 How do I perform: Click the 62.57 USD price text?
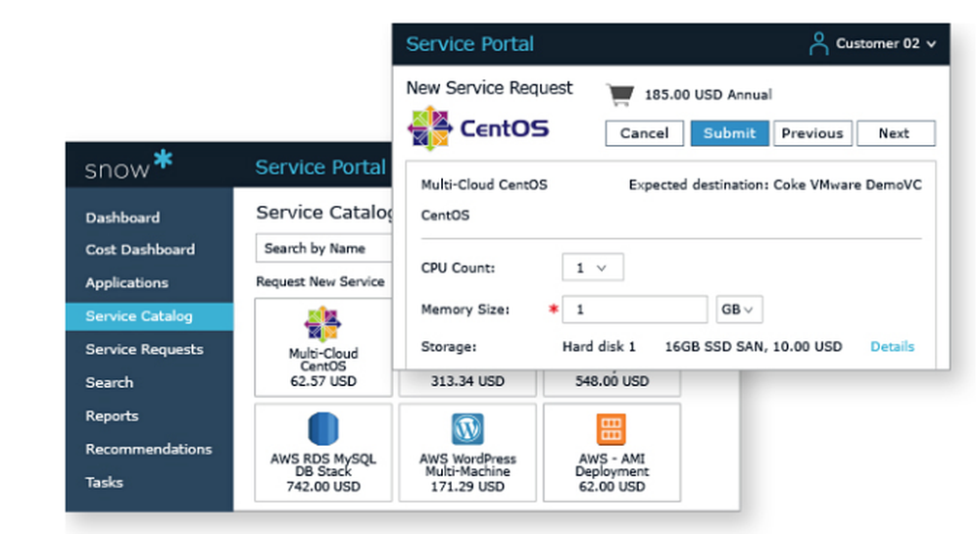(323, 381)
